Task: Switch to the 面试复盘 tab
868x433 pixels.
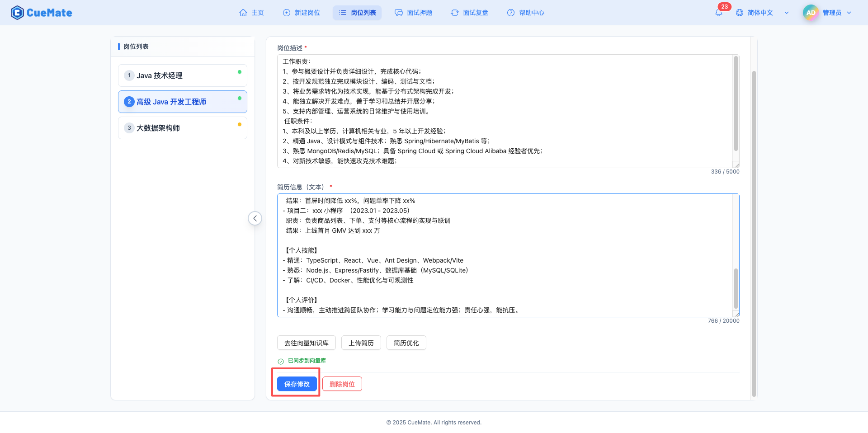Action: point(469,13)
